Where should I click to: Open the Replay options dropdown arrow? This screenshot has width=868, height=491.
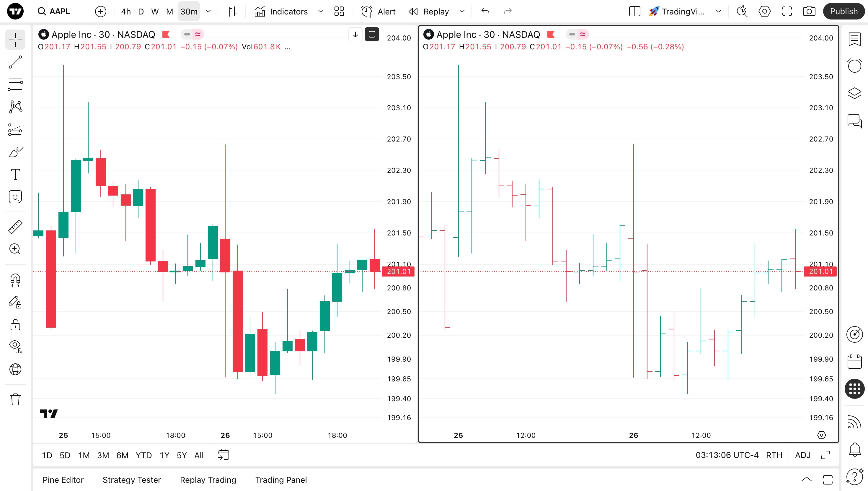pyautogui.click(x=462, y=12)
